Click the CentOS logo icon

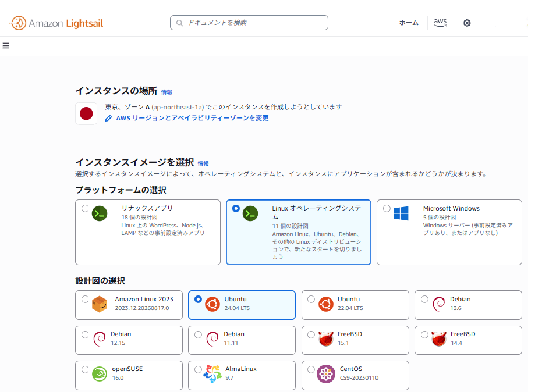coord(325,374)
